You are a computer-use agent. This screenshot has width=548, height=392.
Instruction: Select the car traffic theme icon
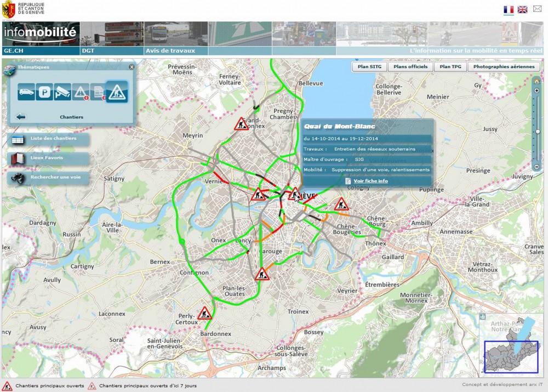tap(26, 92)
